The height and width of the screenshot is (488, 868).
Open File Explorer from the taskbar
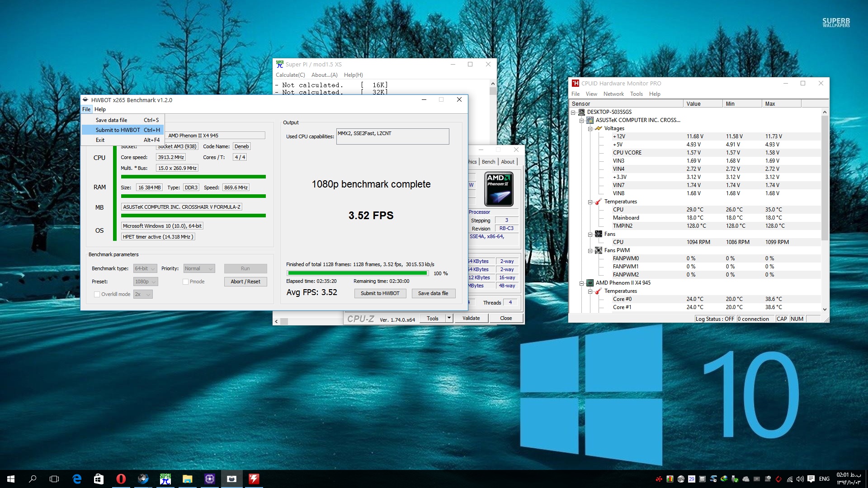click(188, 479)
